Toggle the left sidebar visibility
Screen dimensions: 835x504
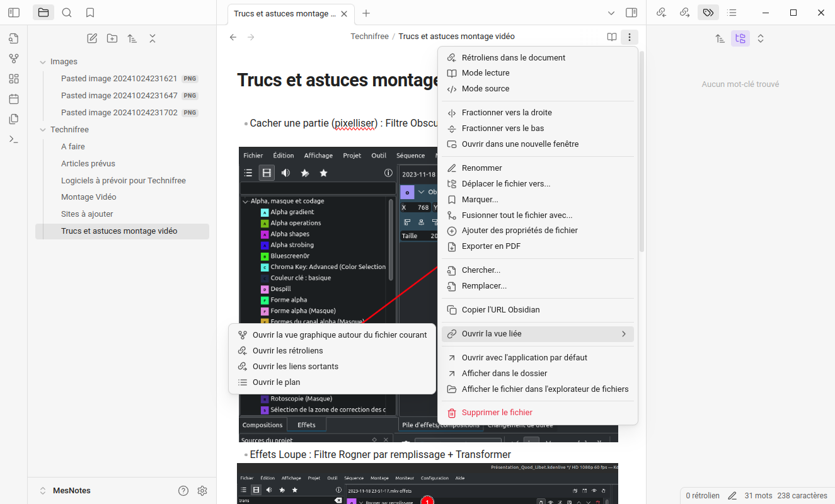[x=14, y=13]
